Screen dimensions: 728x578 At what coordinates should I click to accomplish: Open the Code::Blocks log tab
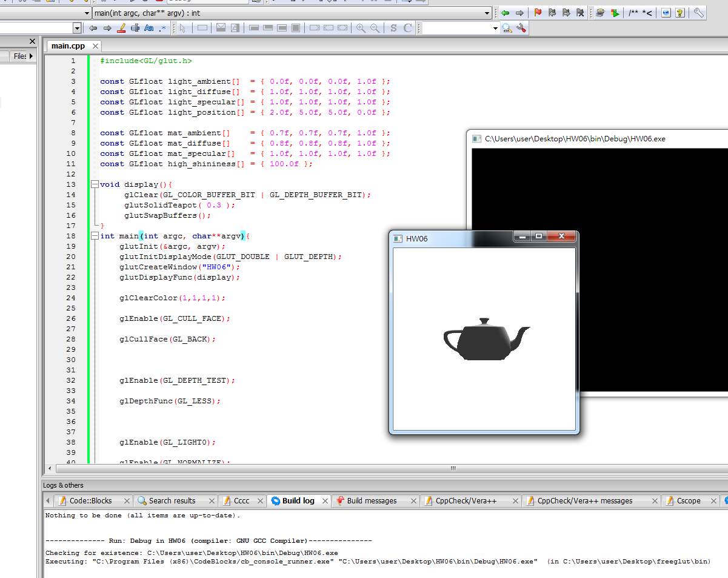tap(90, 500)
